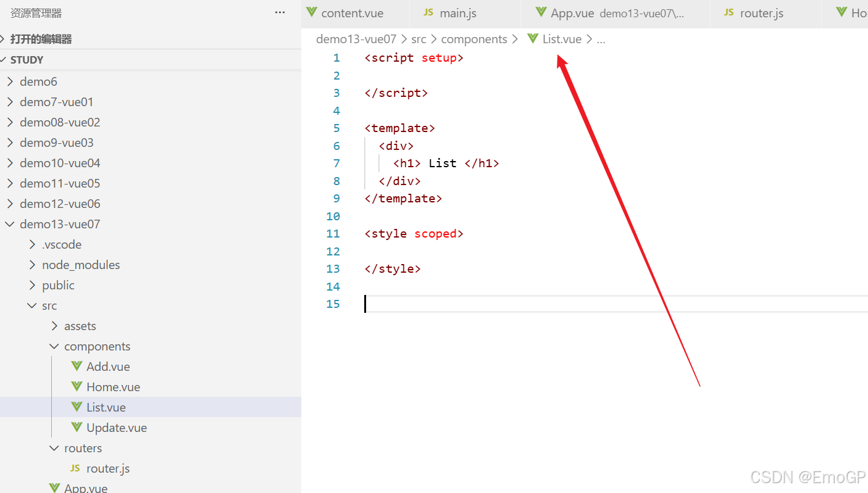Image resolution: width=868 pixels, height=493 pixels.
Task: Open the explorer more actions ellipsis
Action: pyautogui.click(x=280, y=12)
